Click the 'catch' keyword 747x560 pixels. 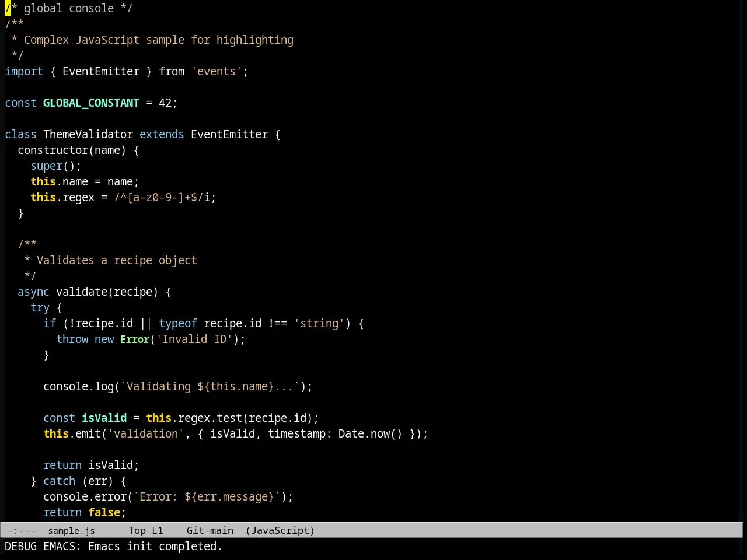pyautogui.click(x=59, y=481)
